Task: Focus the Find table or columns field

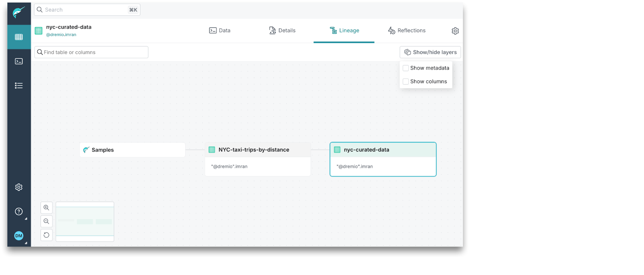Action: point(91,52)
